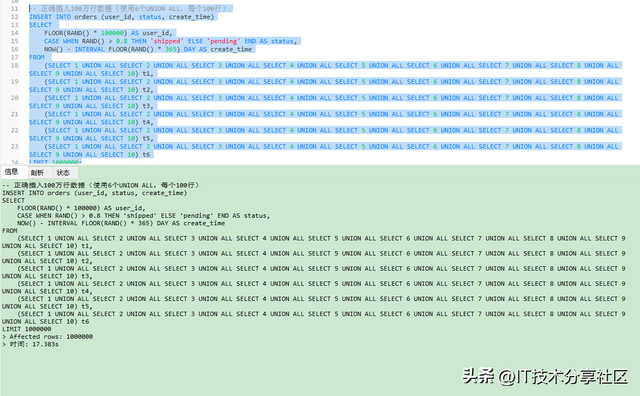Screen dimensions: 640x396
Task: Open the 状态 tab
Action: pyautogui.click(x=63, y=173)
